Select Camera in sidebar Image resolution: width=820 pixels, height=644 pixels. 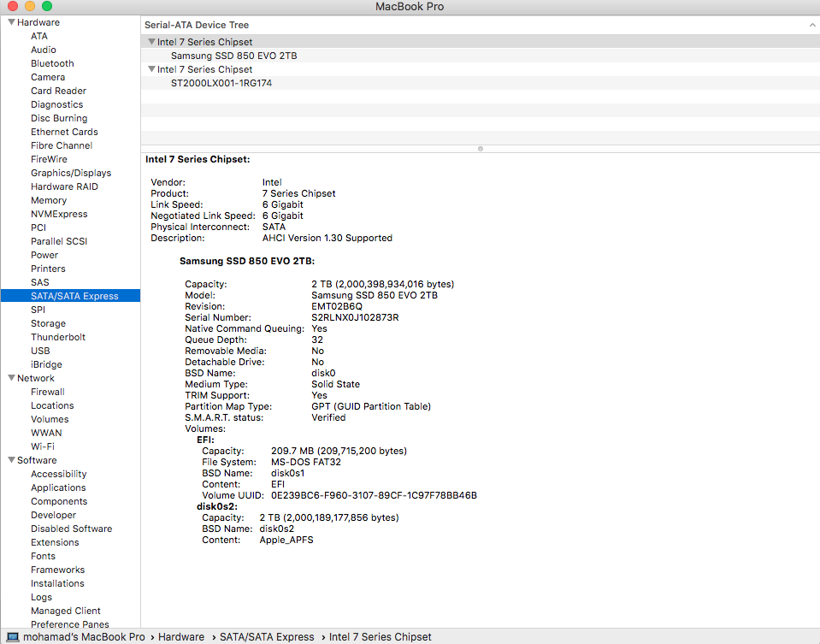click(x=48, y=77)
